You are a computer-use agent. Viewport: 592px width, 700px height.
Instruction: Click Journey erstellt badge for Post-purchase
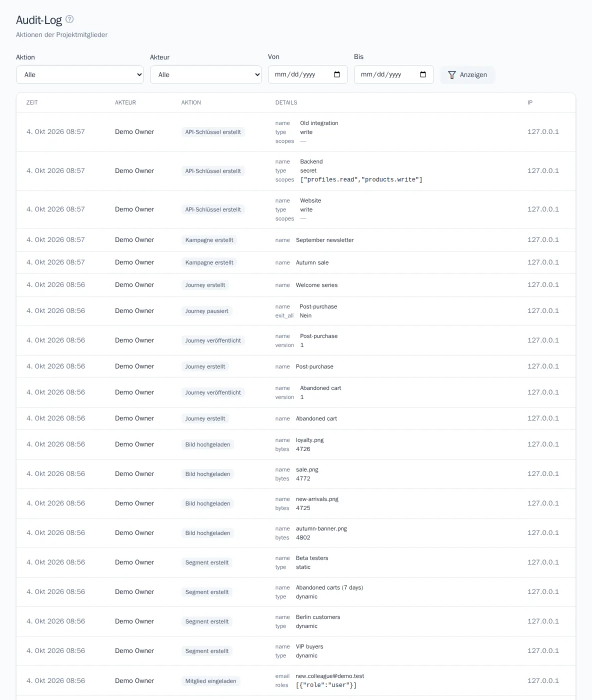(x=205, y=366)
